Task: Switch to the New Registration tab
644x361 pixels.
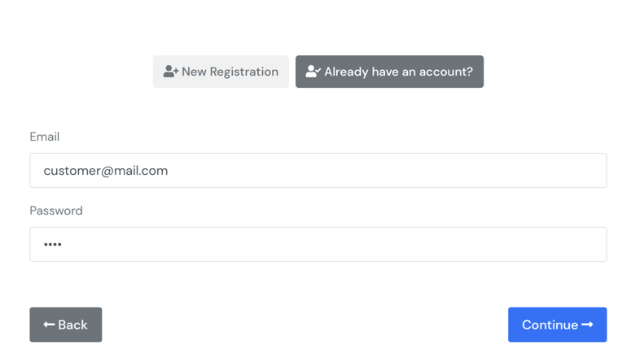Action: 221,72
